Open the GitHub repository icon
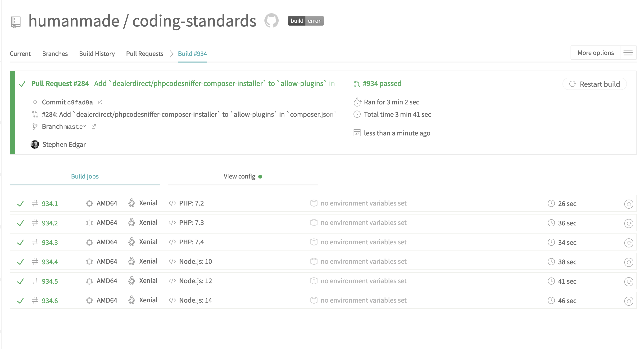Image resolution: width=644 pixels, height=349 pixels. (271, 21)
